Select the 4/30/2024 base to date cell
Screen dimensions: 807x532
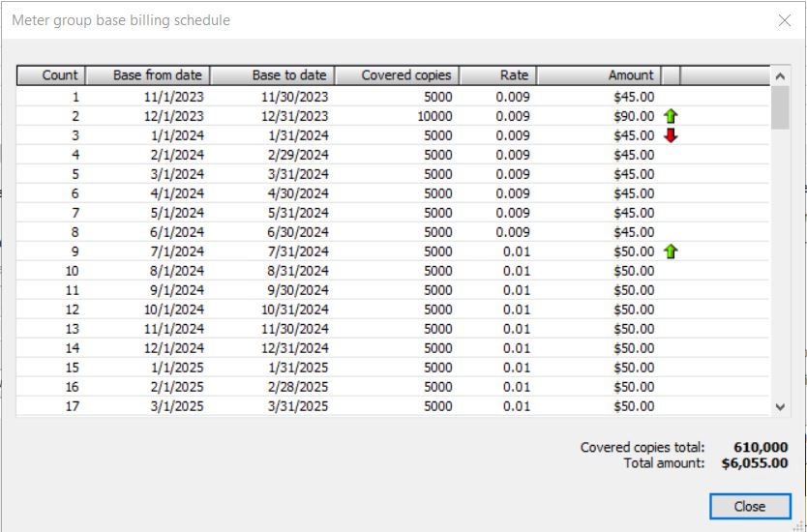click(298, 193)
